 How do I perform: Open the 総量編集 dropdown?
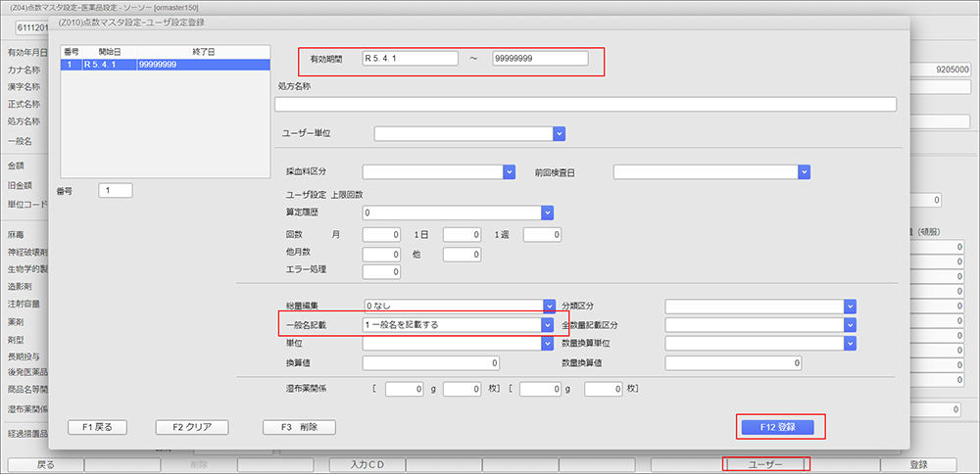pos(548,306)
